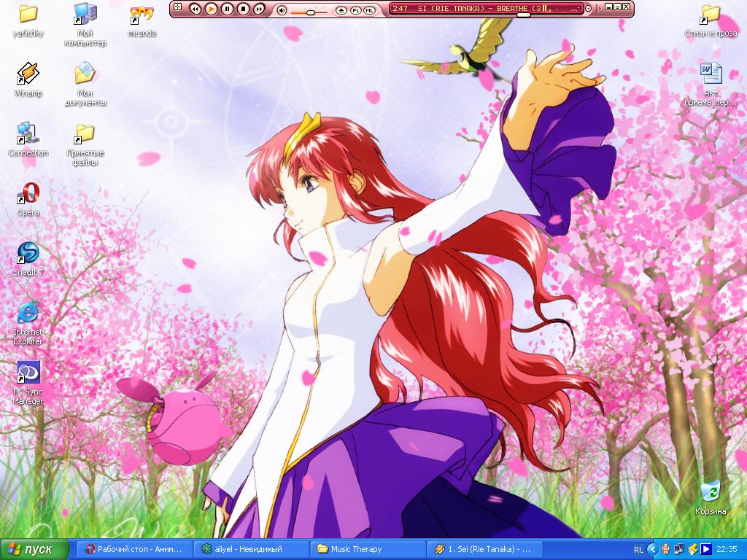
Task: Launch the Winamp desktop shortcut
Action: (x=28, y=79)
